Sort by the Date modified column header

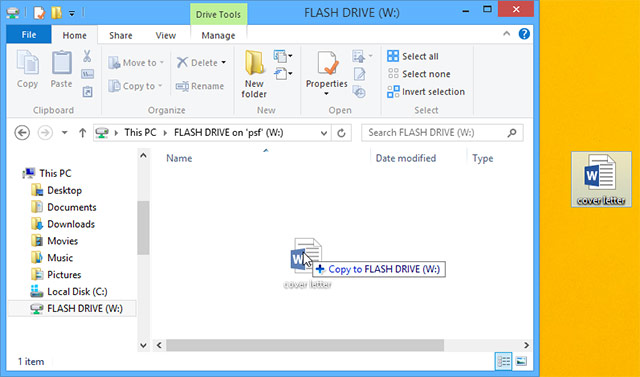tap(406, 158)
